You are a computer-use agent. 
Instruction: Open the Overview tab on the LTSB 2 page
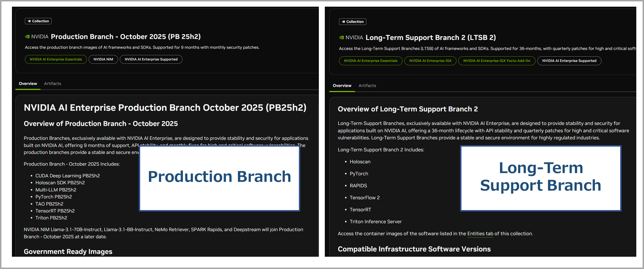point(342,86)
